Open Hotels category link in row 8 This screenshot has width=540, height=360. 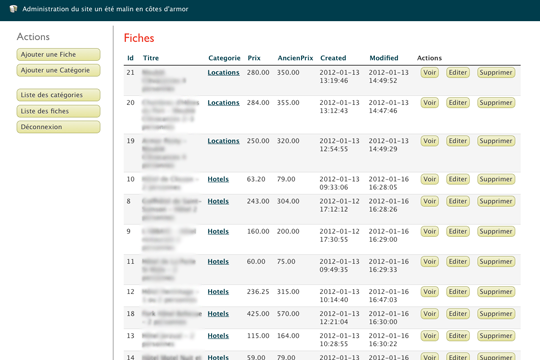tap(218, 201)
